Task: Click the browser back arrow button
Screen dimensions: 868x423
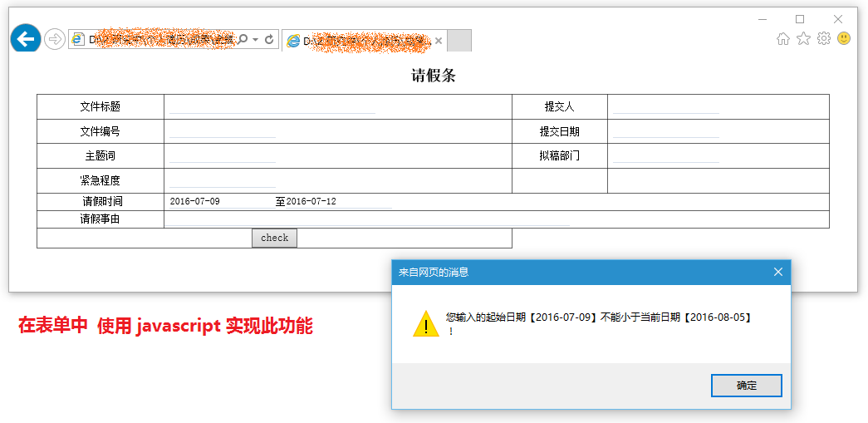Action: (26, 38)
